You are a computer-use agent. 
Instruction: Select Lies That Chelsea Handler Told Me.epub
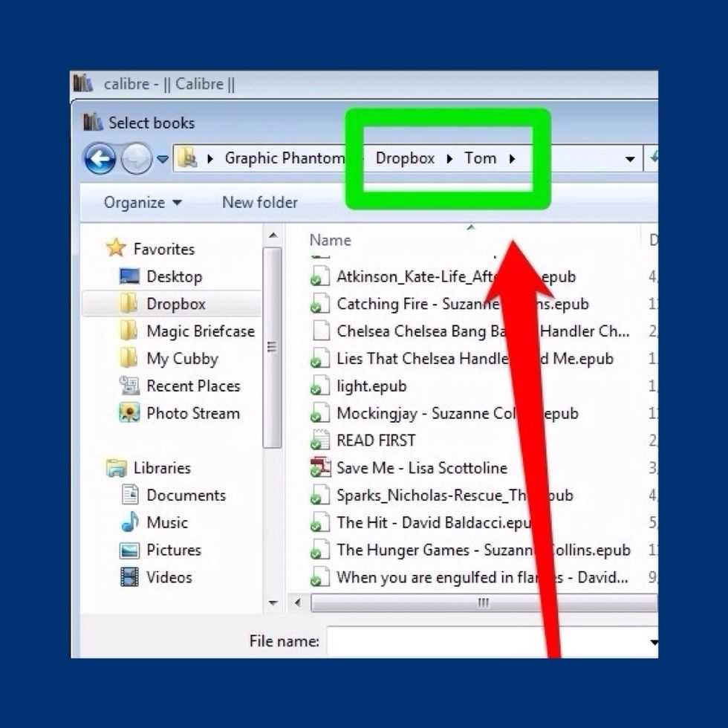(x=462, y=358)
